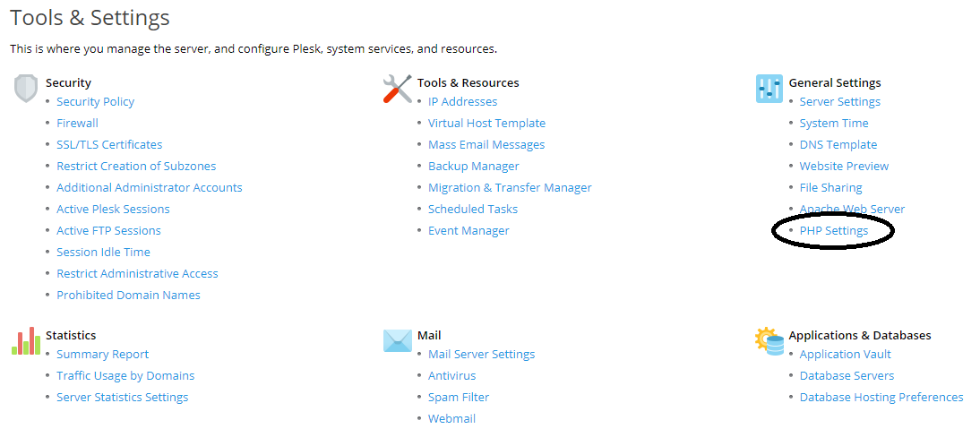Open Server Statistics Settings
The height and width of the screenshot is (446, 980).
(123, 398)
